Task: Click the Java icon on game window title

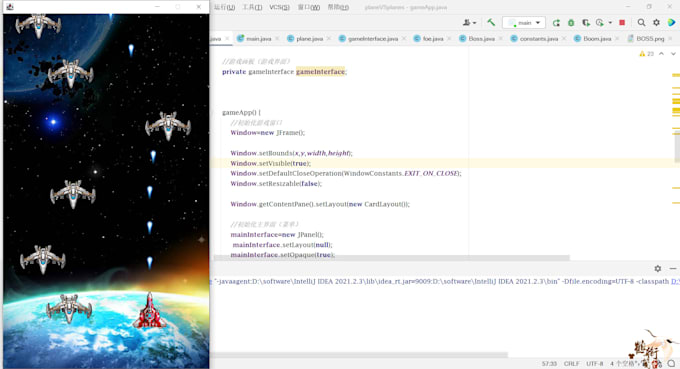Action: point(10,7)
